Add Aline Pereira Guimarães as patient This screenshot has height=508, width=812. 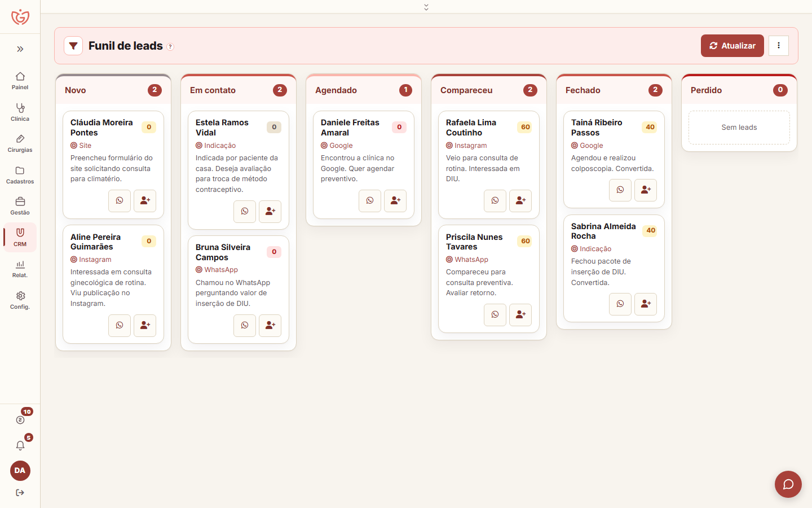(145, 326)
